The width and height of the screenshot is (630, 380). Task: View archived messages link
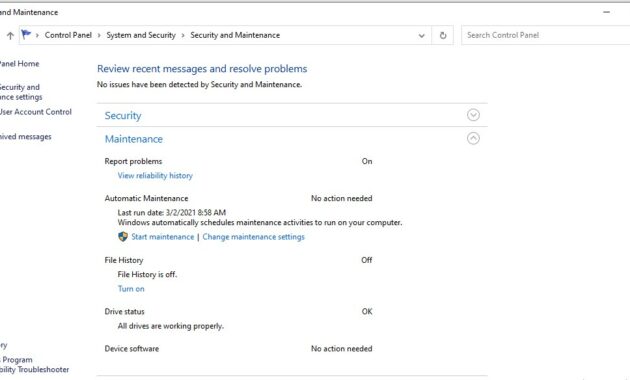26,137
